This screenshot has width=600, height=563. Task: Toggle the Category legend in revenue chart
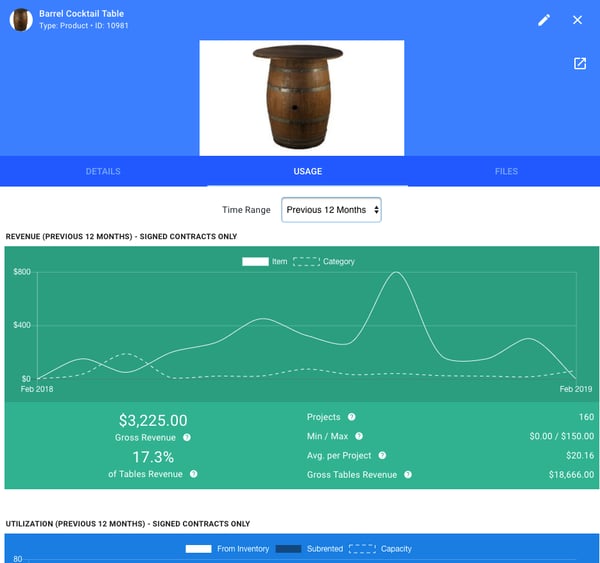324,261
